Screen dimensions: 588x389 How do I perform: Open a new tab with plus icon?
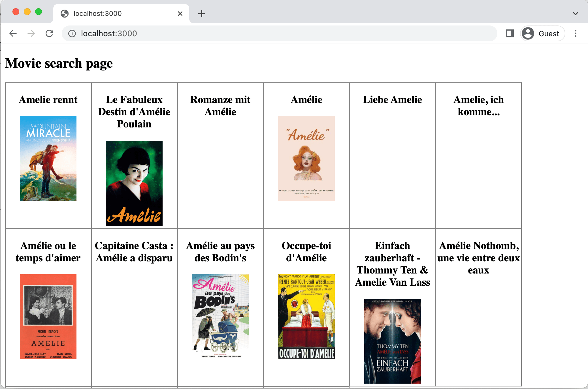click(x=201, y=13)
